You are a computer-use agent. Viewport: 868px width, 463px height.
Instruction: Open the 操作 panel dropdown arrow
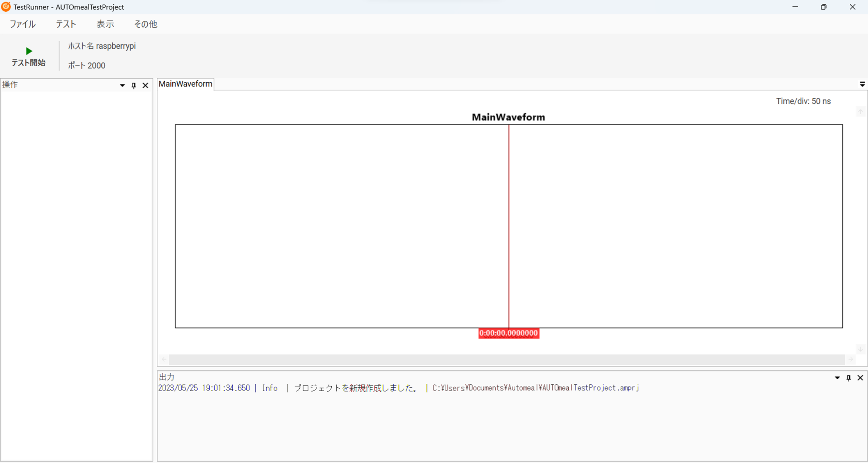pos(122,85)
